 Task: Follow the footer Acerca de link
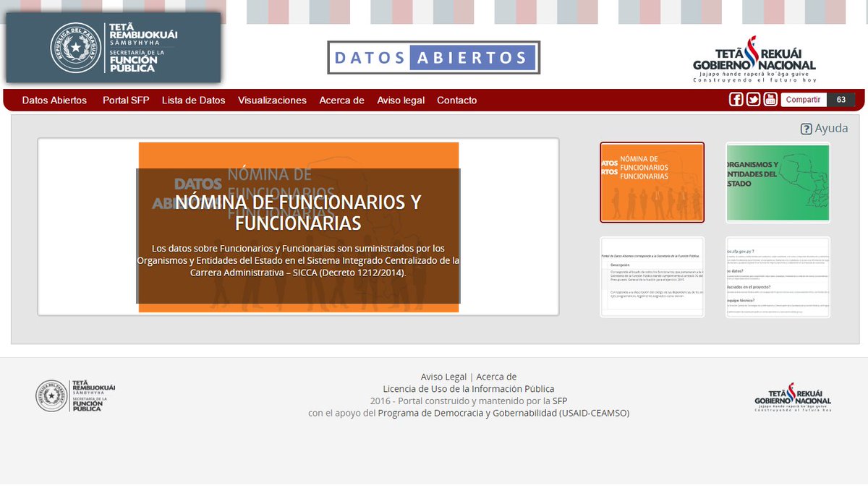(496, 377)
